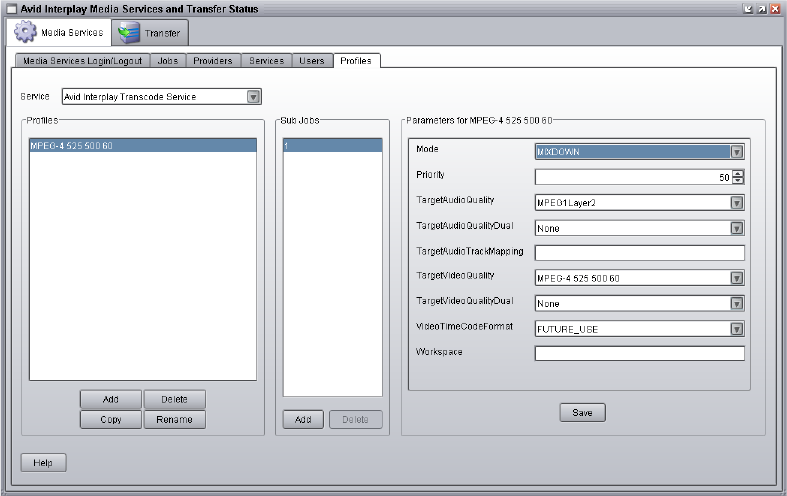Copy the selected profile
The image size is (787, 496).
tap(110, 419)
